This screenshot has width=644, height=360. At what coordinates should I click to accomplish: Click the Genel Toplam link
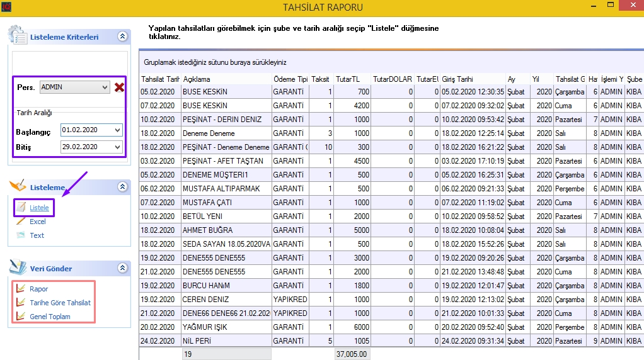pos(50,317)
